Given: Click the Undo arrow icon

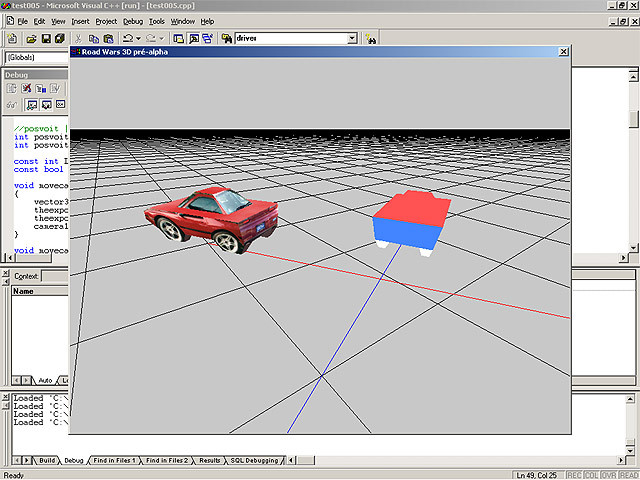Looking at the screenshot, I should point(127,38).
